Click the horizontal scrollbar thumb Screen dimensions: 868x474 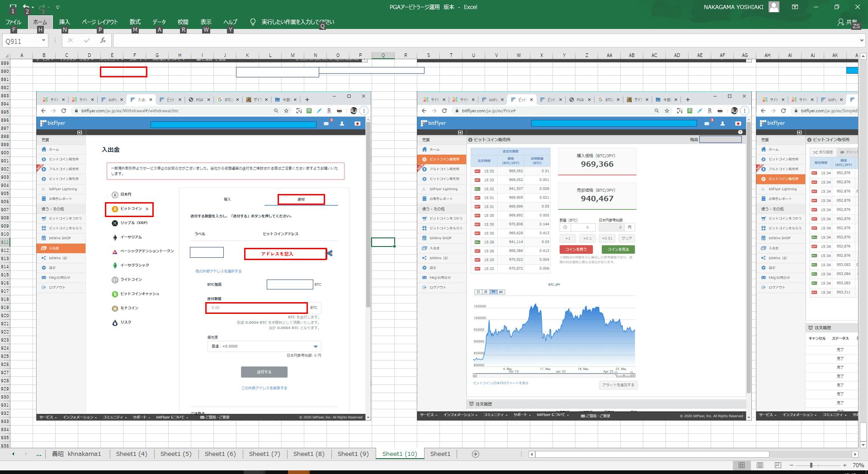pyautogui.click(x=652, y=454)
